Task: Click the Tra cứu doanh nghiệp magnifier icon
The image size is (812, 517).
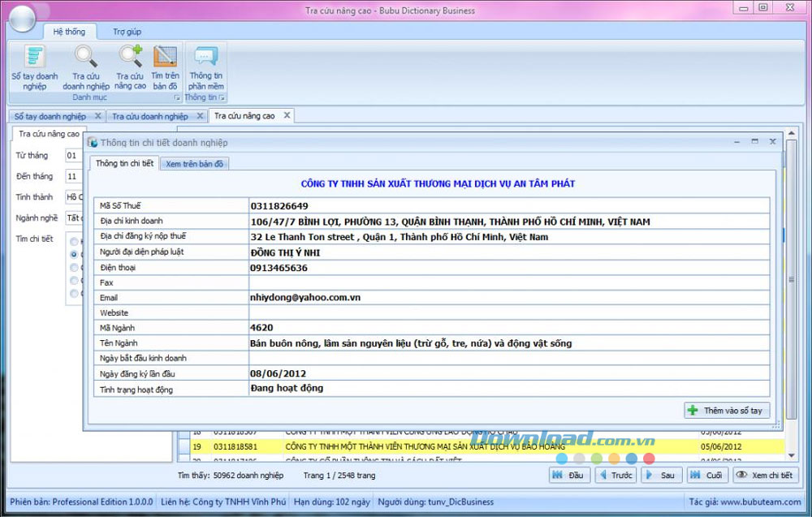Action: coord(85,67)
